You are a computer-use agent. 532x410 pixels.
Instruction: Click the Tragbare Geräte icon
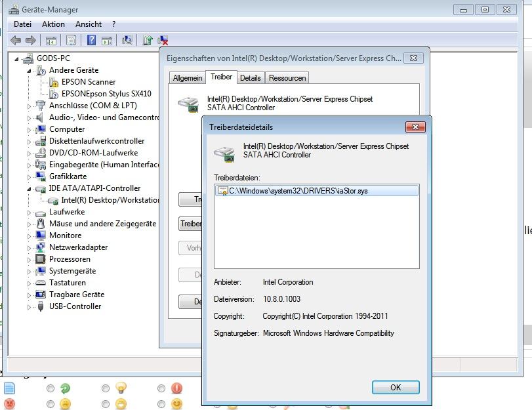click(x=41, y=295)
